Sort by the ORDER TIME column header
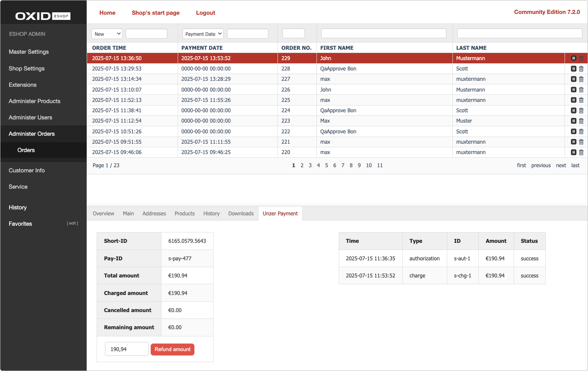 (109, 48)
